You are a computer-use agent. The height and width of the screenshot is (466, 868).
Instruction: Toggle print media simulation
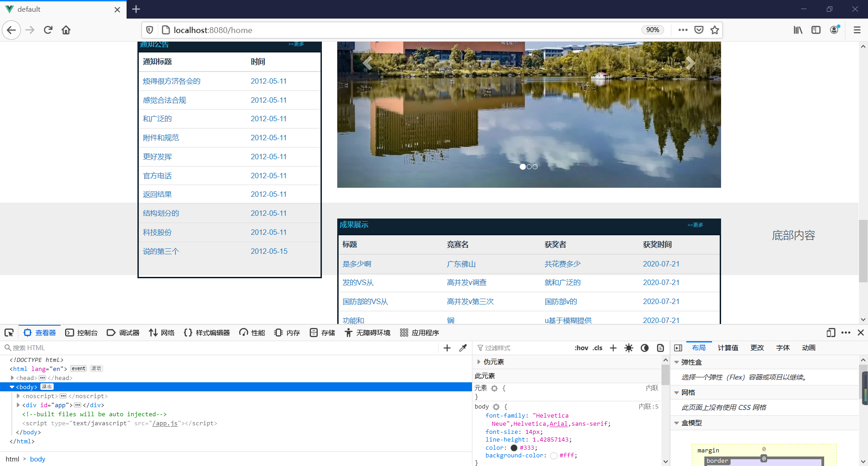point(660,348)
